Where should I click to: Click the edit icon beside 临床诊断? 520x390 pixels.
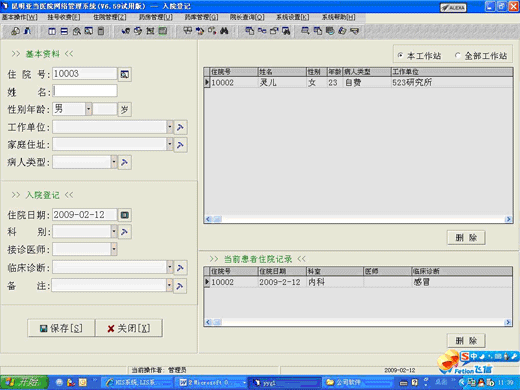(180, 267)
